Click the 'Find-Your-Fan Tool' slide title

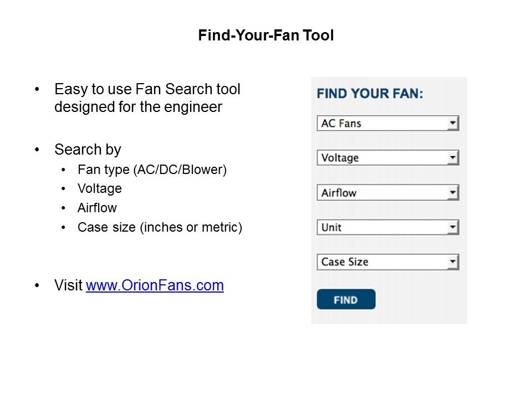[x=266, y=37]
